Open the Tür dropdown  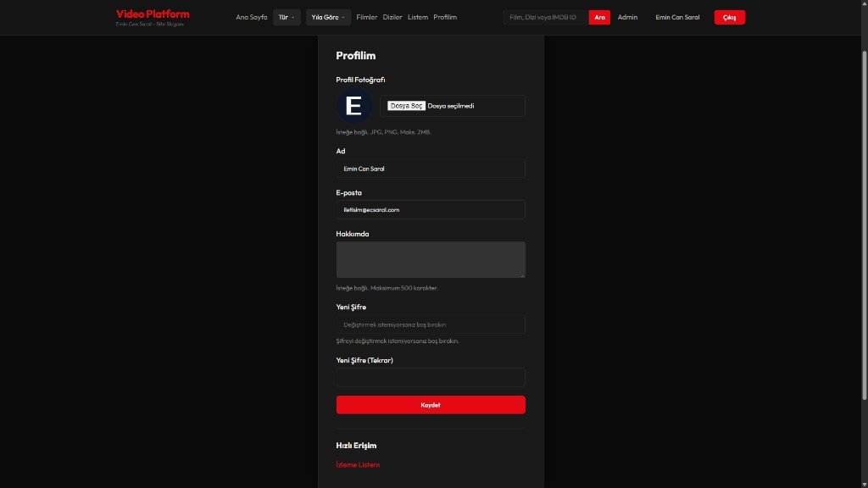point(285,16)
